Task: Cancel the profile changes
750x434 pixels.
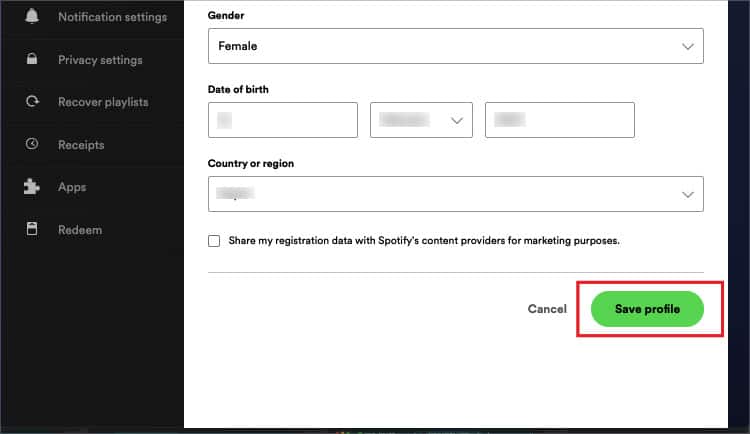Action: 547,309
